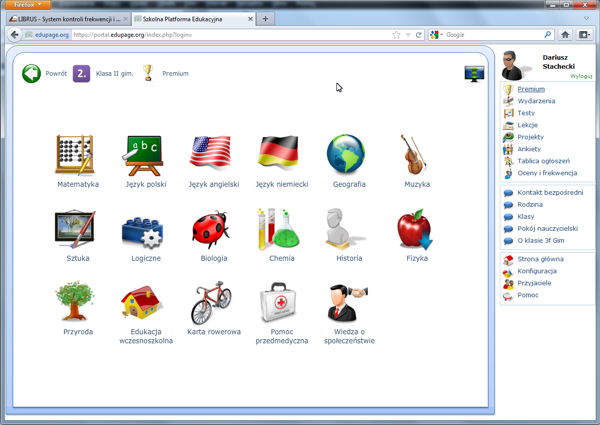Open Konfiguracja settings link
This screenshot has height=425, width=600.
click(537, 271)
